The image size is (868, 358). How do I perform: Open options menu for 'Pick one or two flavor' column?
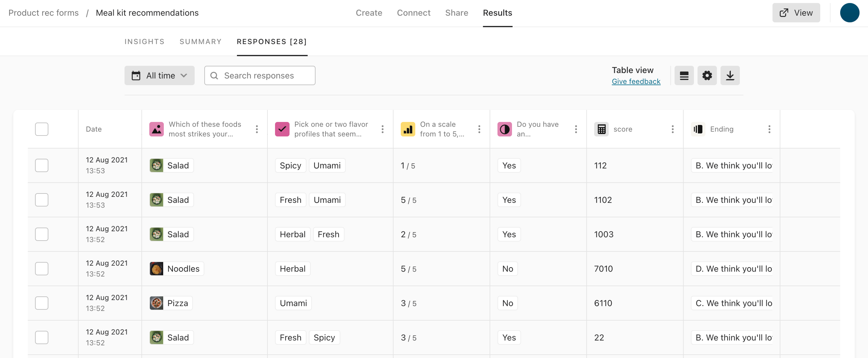(382, 129)
